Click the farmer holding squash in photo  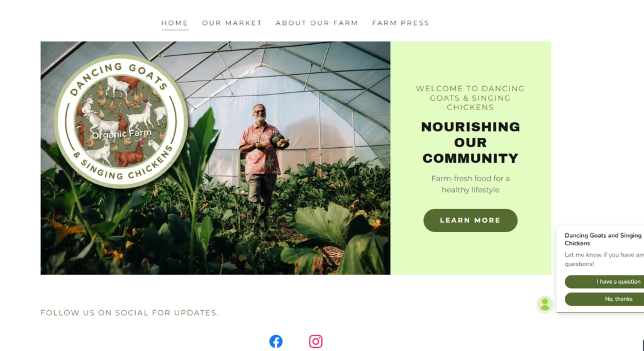262,159
